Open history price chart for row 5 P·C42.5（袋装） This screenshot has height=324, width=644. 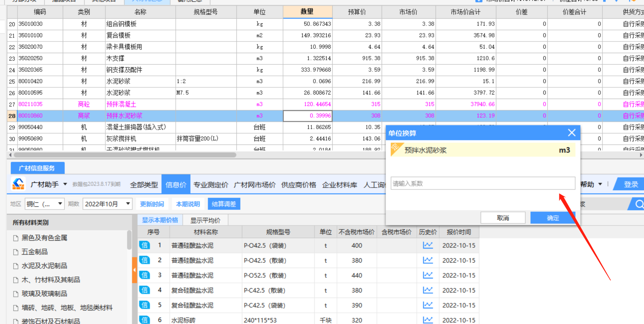pyautogui.click(x=428, y=305)
